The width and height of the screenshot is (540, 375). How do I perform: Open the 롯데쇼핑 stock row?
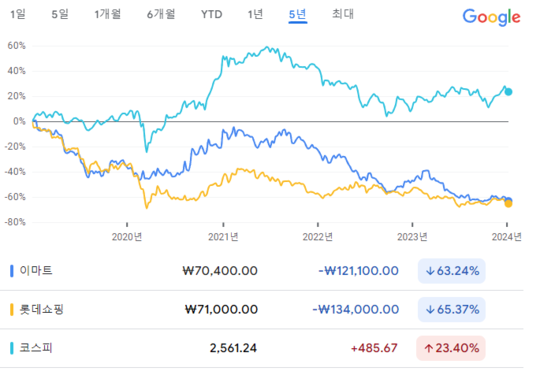(261, 310)
